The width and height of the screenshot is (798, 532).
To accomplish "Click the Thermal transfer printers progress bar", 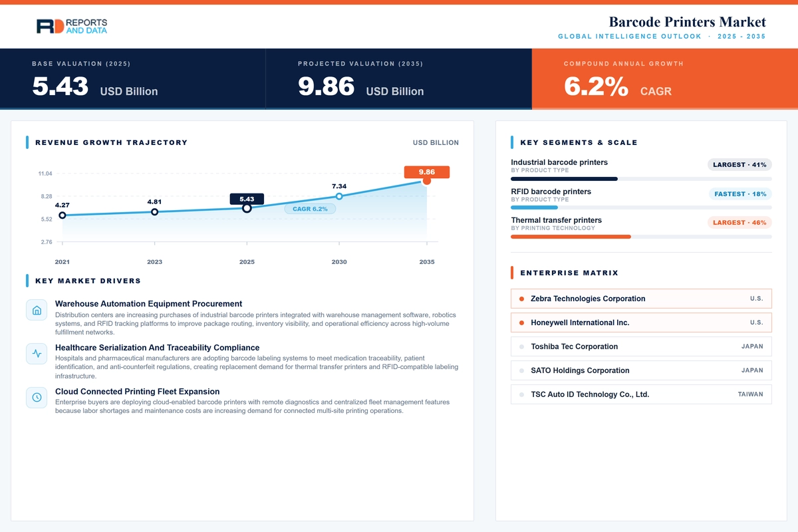I will click(x=641, y=237).
